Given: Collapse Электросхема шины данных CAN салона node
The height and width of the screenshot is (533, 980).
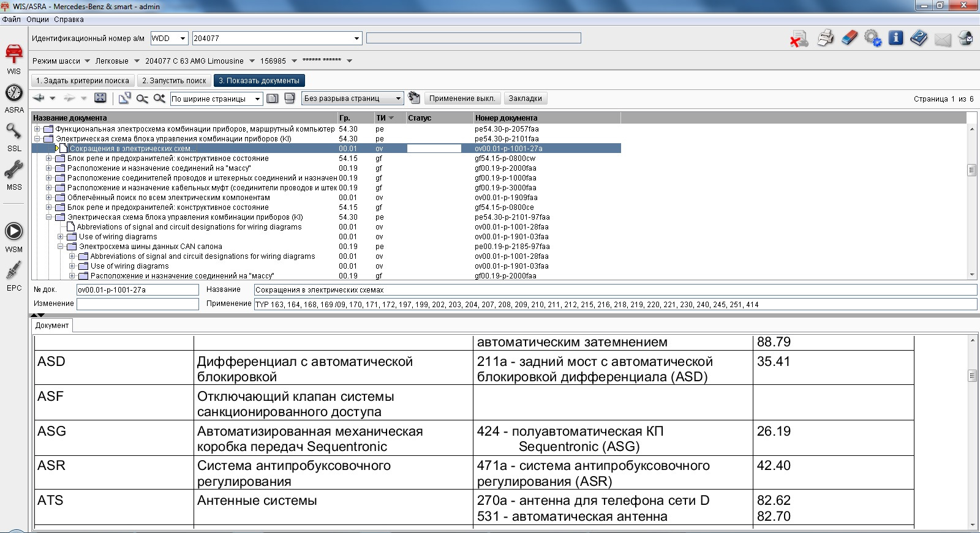Looking at the screenshot, I should click(61, 247).
